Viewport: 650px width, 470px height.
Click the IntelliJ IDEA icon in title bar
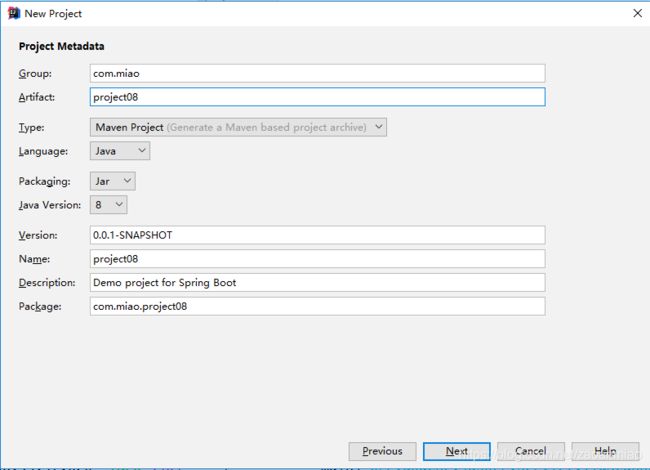(x=14, y=13)
